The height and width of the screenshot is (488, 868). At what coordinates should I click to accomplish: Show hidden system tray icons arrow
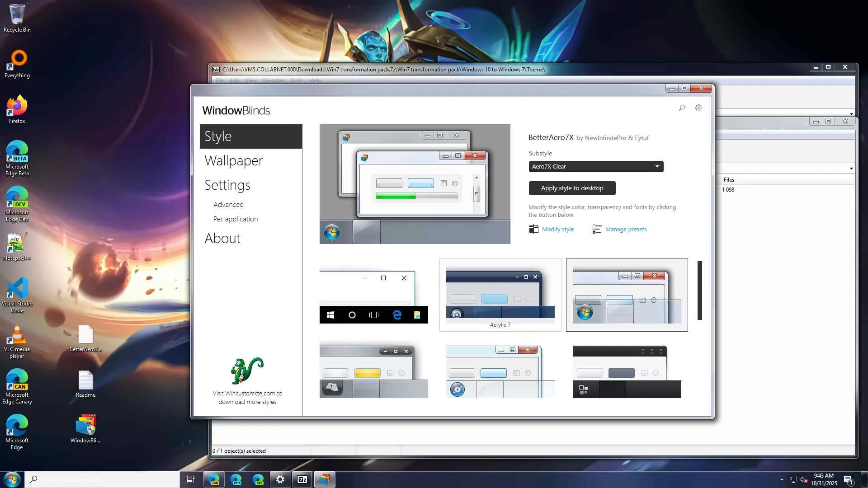coord(782,479)
